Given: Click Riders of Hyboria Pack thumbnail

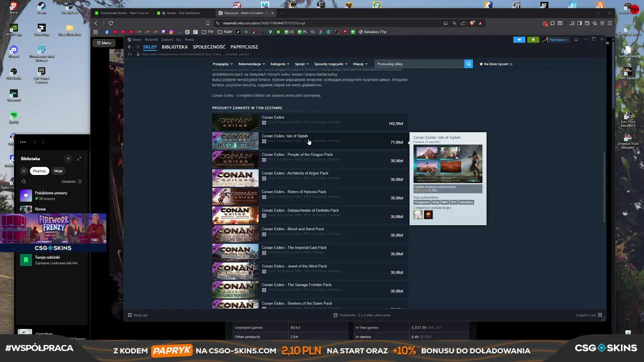Looking at the screenshot, I should [235, 197].
